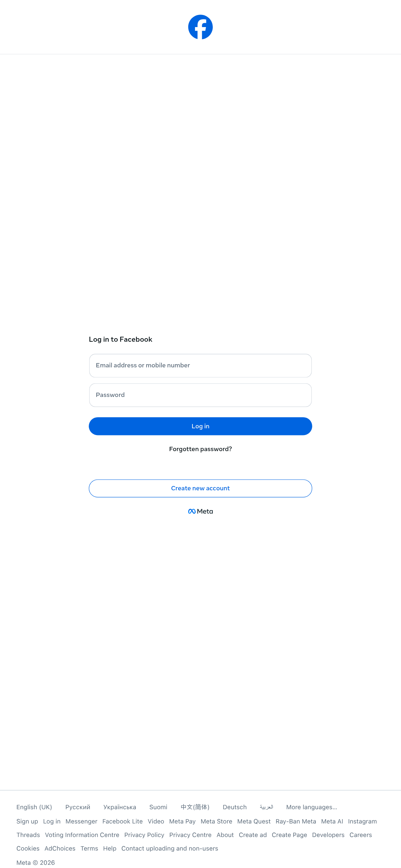This screenshot has height=868, width=401.
Task: Open the Instagram footer link
Action: click(x=362, y=821)
